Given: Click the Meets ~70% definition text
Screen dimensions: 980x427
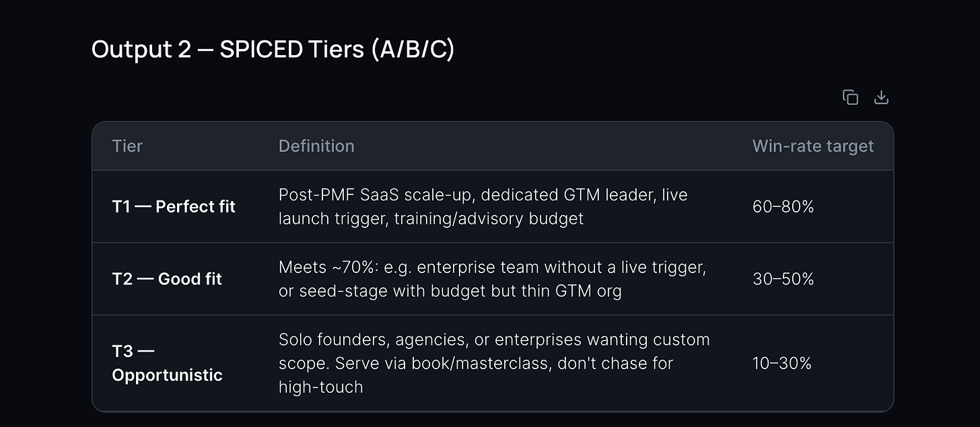Looking at the screenshot, I should (492, 279).
